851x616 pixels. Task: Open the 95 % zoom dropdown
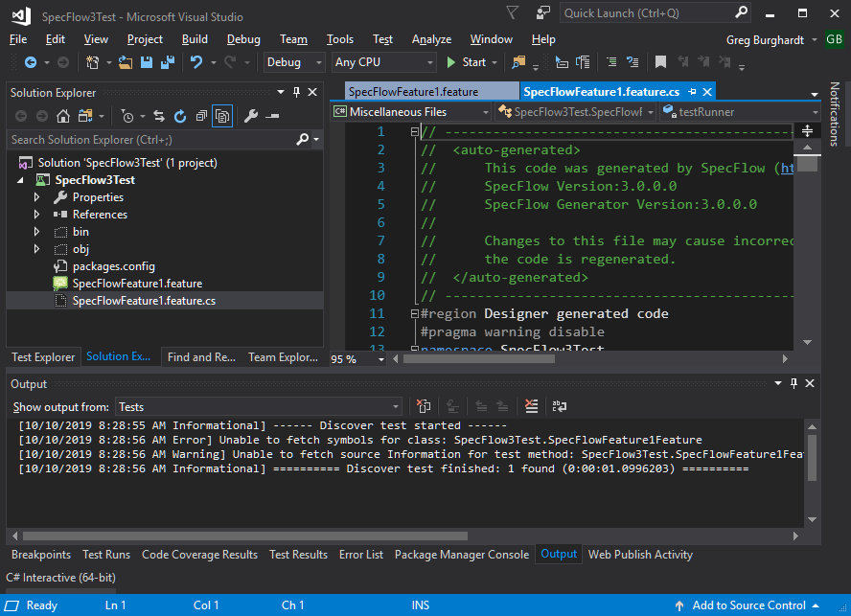357,359
